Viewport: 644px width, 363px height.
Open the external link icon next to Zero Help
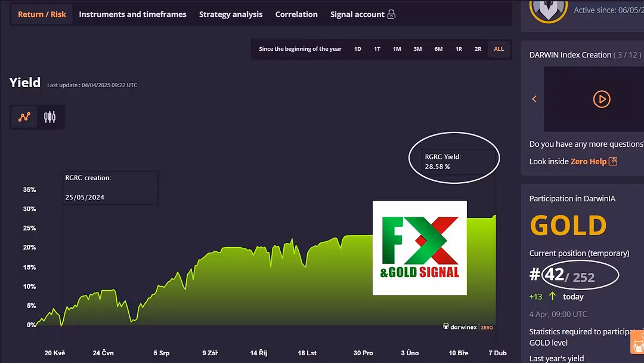click(x=613, y=161)
